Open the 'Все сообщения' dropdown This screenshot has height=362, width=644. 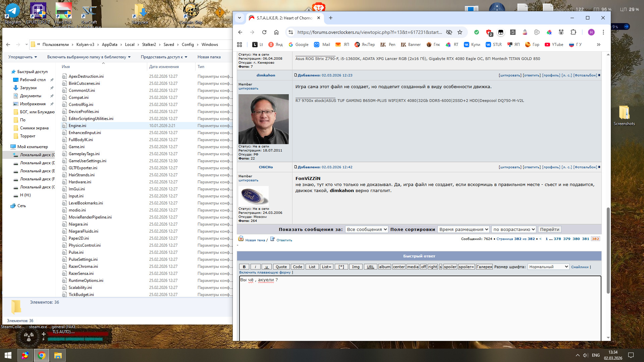(x=367, y=229)
